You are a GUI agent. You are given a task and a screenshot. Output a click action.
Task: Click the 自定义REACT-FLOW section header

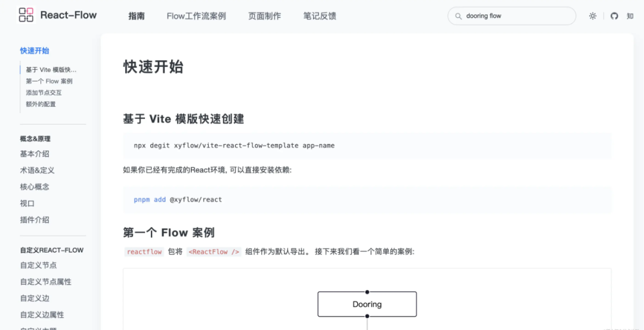(x=52, y=250)
